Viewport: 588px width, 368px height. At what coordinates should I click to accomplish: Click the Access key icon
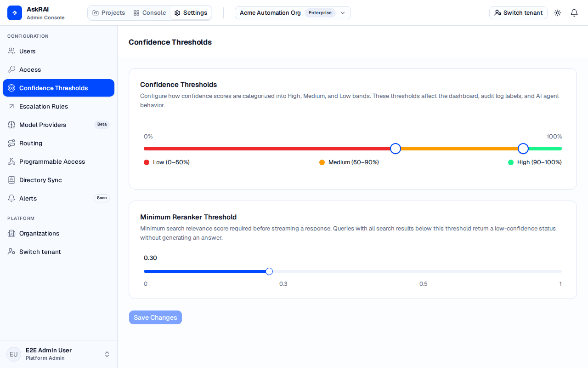[x=11, y=69]
